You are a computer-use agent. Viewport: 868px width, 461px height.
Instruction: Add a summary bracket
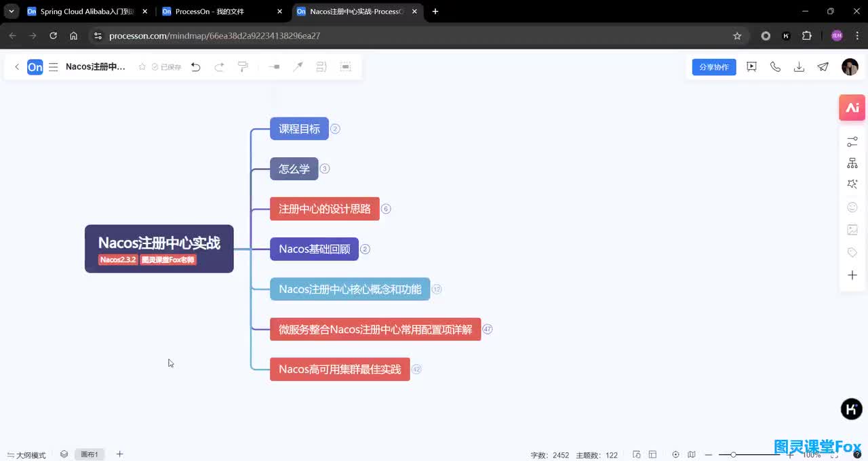(321, 67)
